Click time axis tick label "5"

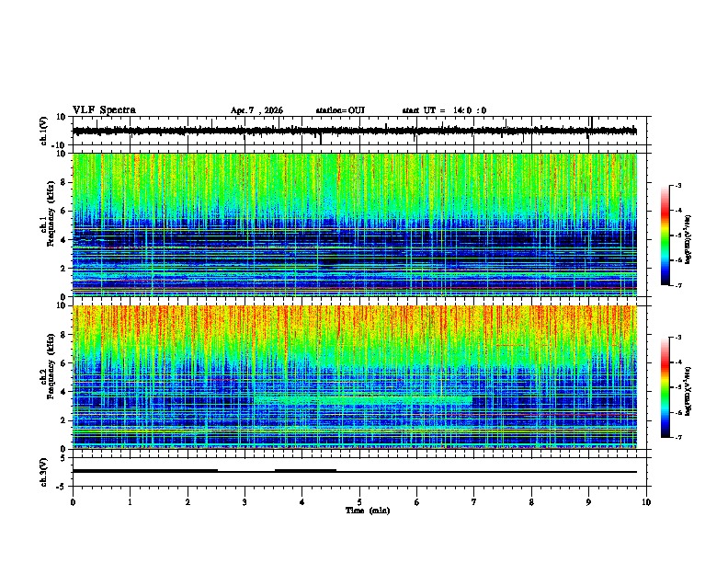pos(359,502)
